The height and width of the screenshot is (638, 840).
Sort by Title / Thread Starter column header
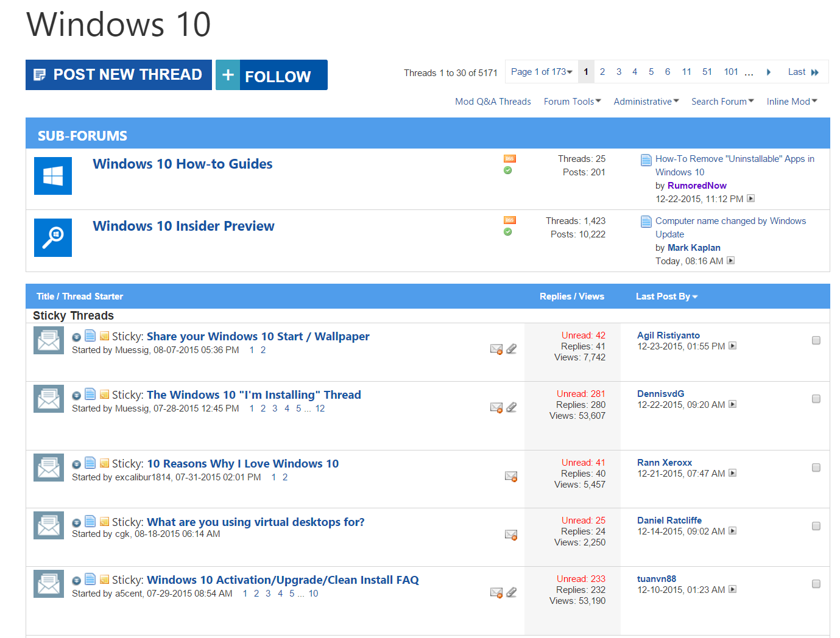pos(80,296)
